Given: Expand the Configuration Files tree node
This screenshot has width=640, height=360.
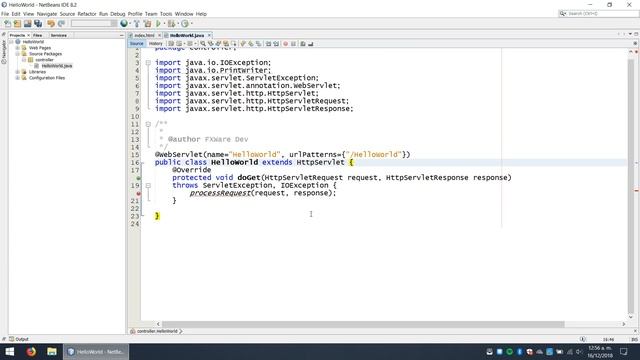Looking at the screenshot, I should 18,78.
